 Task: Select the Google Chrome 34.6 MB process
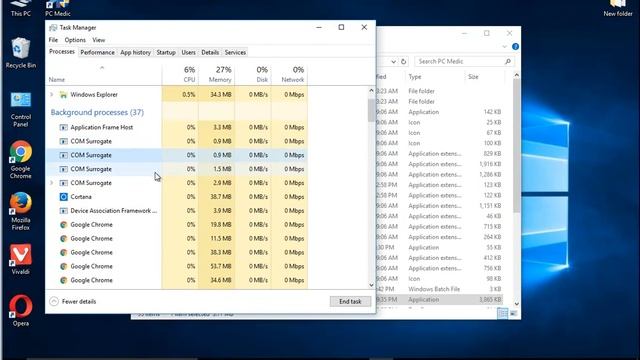pos(177,280)
